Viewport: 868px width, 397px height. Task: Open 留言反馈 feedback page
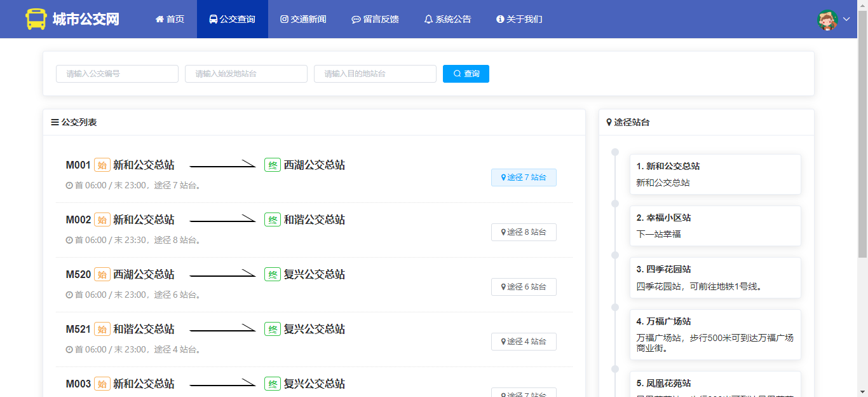(375, 19)
